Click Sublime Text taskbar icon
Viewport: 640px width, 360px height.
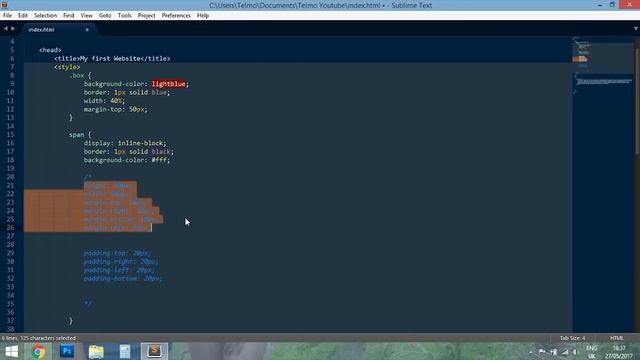click(x=154, y=351)
